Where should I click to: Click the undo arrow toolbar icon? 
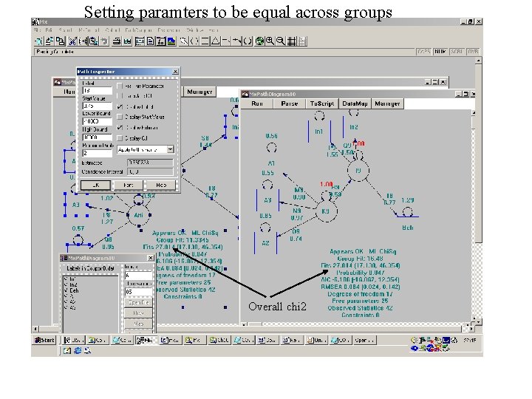pos(104,41)
